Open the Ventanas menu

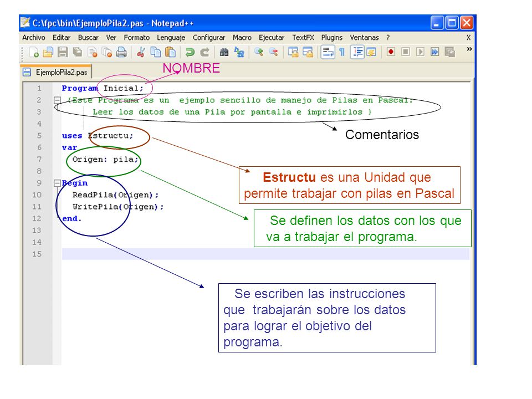pos(365,38)
